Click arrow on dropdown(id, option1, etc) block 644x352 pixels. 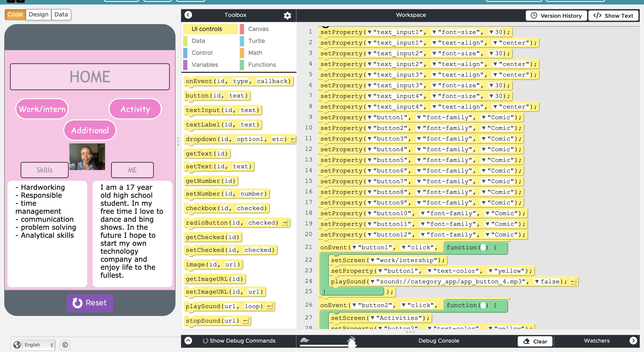pos(293,139)
